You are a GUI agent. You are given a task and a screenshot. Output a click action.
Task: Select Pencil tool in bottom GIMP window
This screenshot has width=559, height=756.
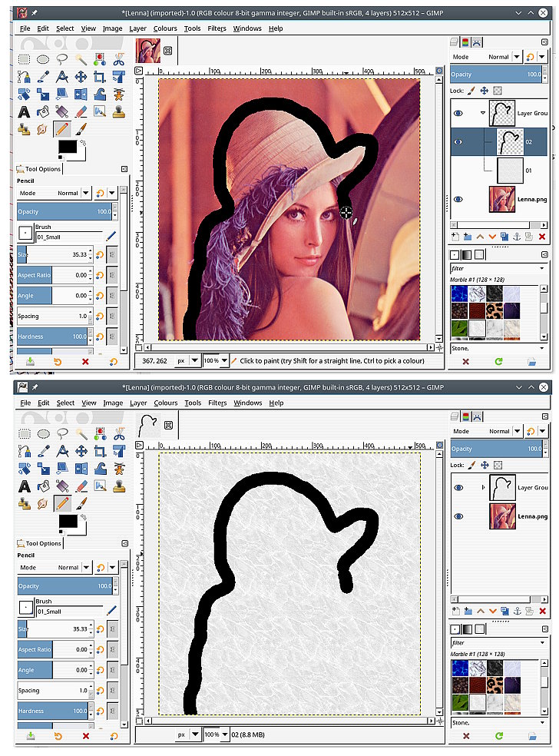62,503
